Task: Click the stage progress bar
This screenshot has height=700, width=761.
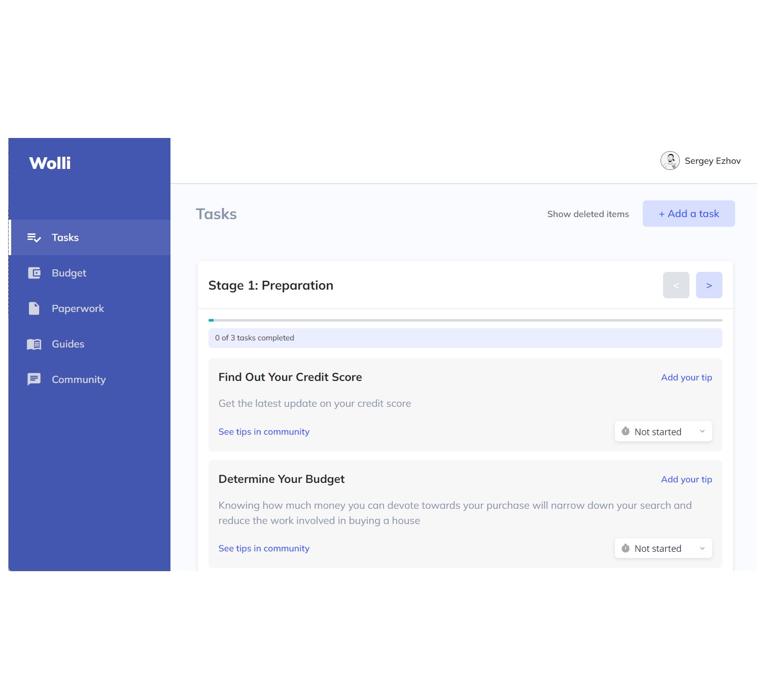Action: click(465, 320)
